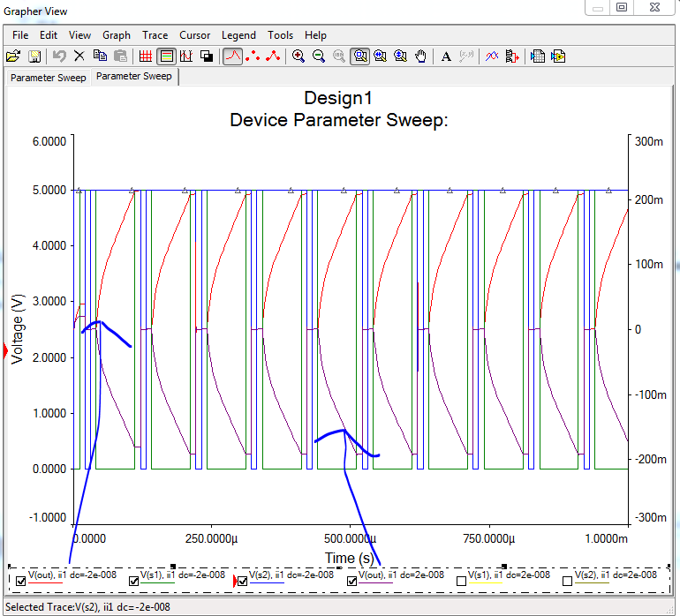Select the line-only trace display icon
Image resolution: width=680 pixels, height=616 pixels.
[233, 56]
